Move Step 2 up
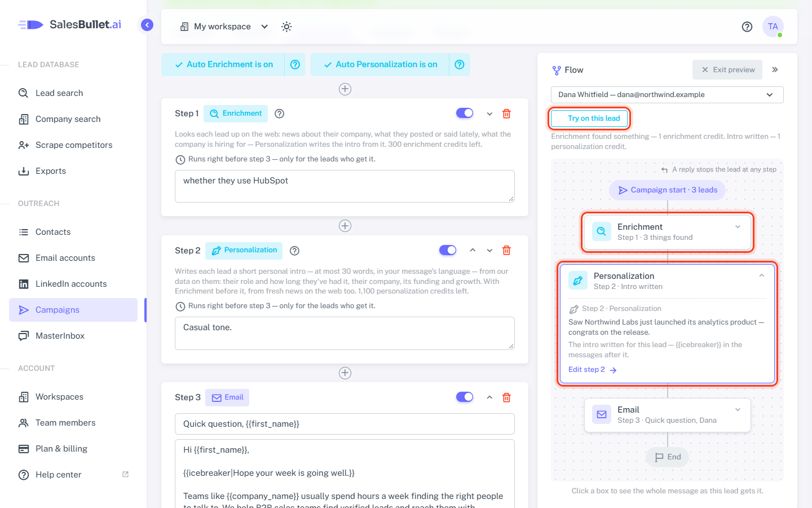This screenshot has height=508, width=812. coord(473,250)
